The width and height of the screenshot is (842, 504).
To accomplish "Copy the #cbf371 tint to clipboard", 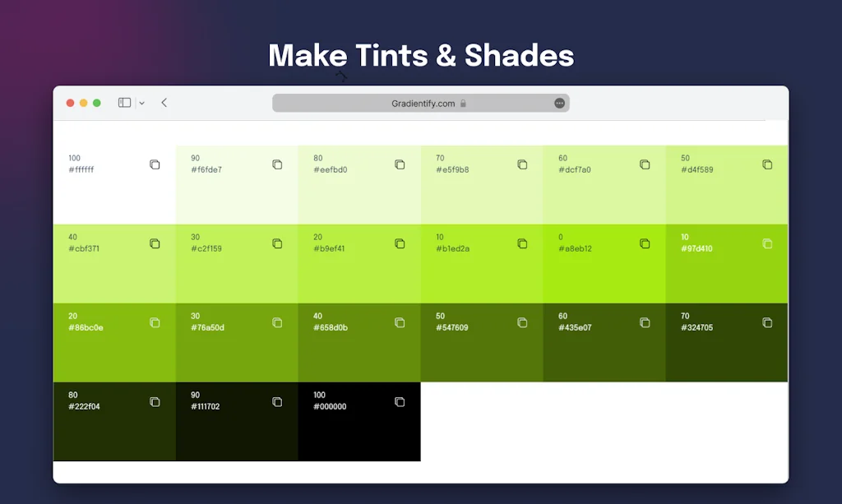I will point(155,243).
